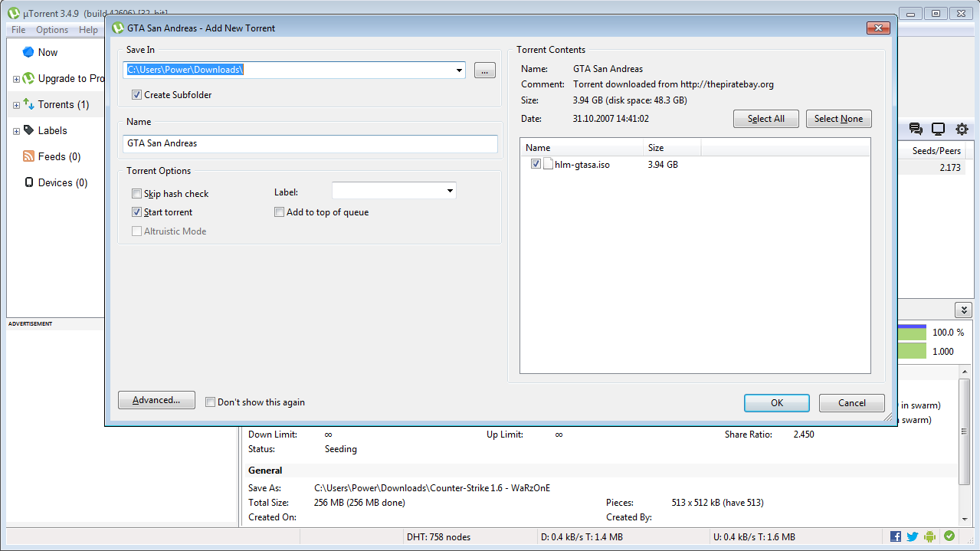Click the remote monitor icon in toolbar

pos(938,130)
